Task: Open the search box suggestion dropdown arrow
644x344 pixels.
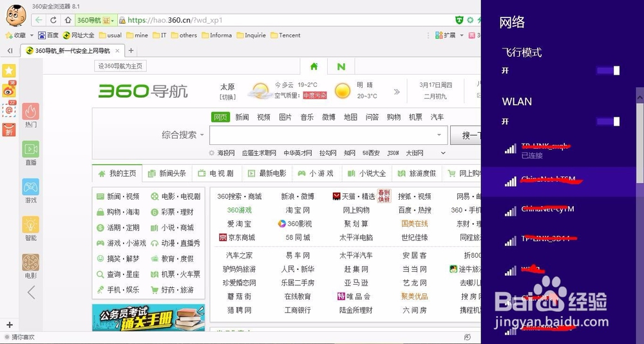Action: coord(439,135)
